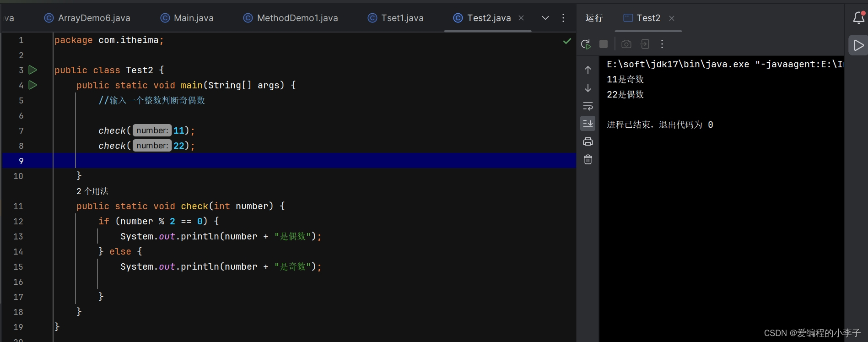The height and width of the screenshot is (342, 868).
Task: Open the notifications bell icon
Action: [x=858, y=18]
